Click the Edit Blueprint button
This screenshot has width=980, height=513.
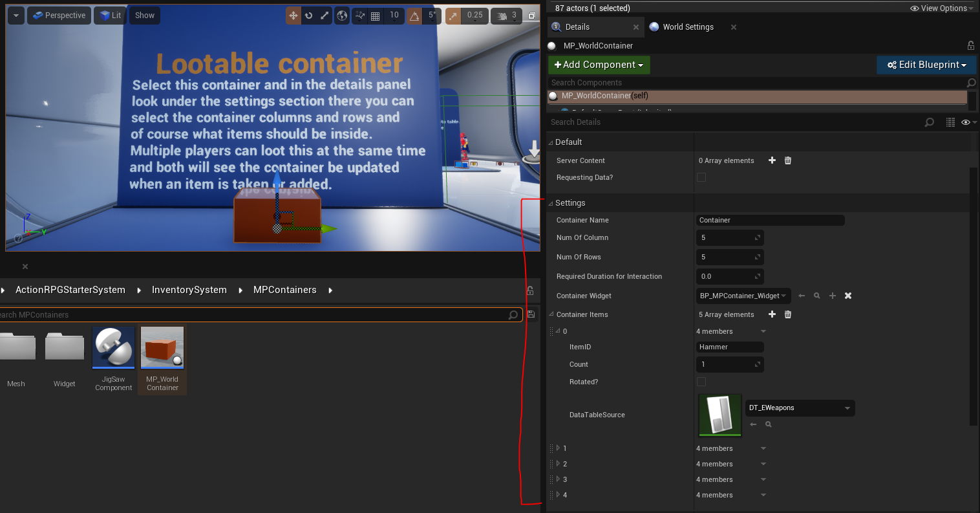(927, 65)
